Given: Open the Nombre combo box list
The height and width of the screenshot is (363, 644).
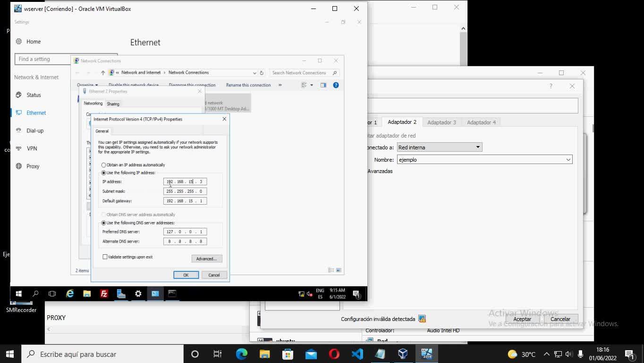Looking at the screenshot, I should [568, 160].
